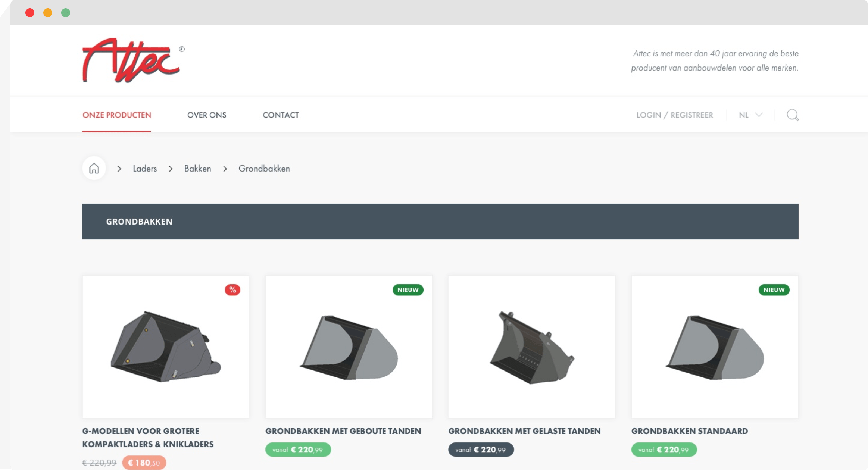Click the Attec 40 jaar ervaring tagline
Screen dimensions: 868x470
coord(715,60)
